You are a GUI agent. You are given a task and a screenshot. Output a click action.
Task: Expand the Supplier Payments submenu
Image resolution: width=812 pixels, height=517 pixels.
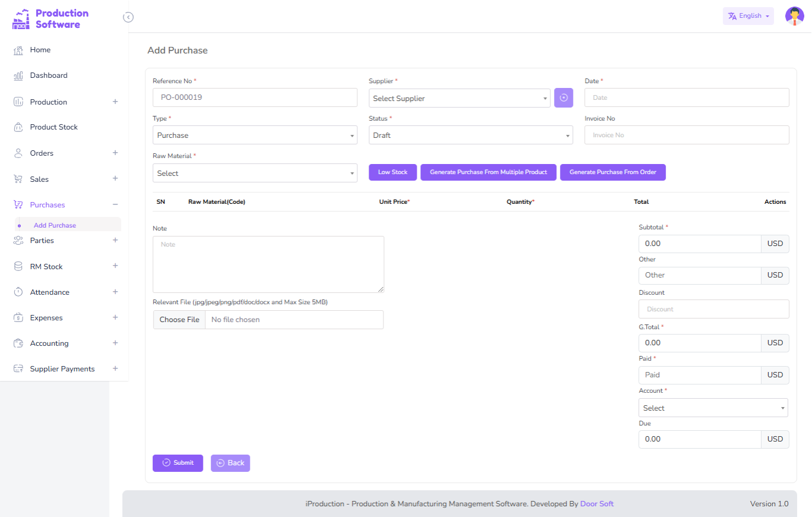[115, 368]
